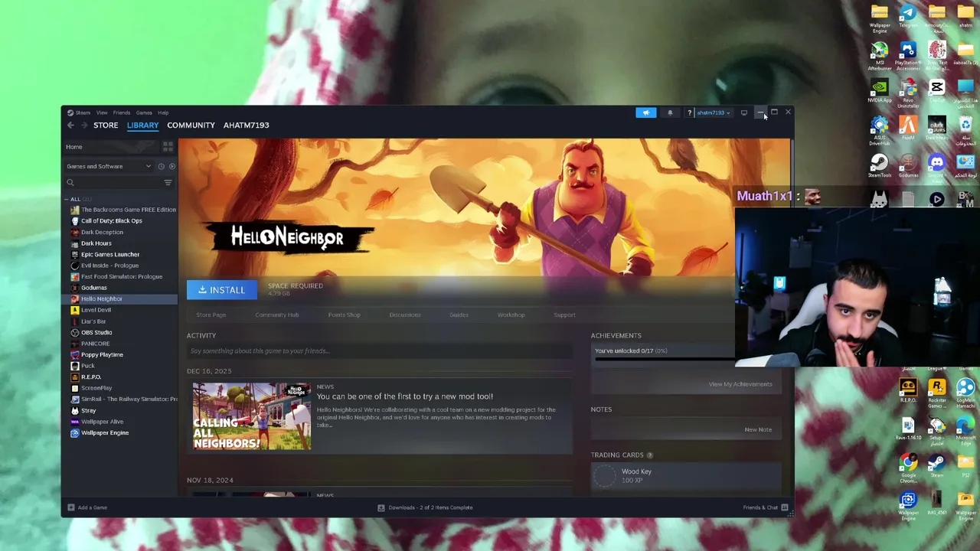
Task: Open Workshop link
Action: (x=511, y=315)
